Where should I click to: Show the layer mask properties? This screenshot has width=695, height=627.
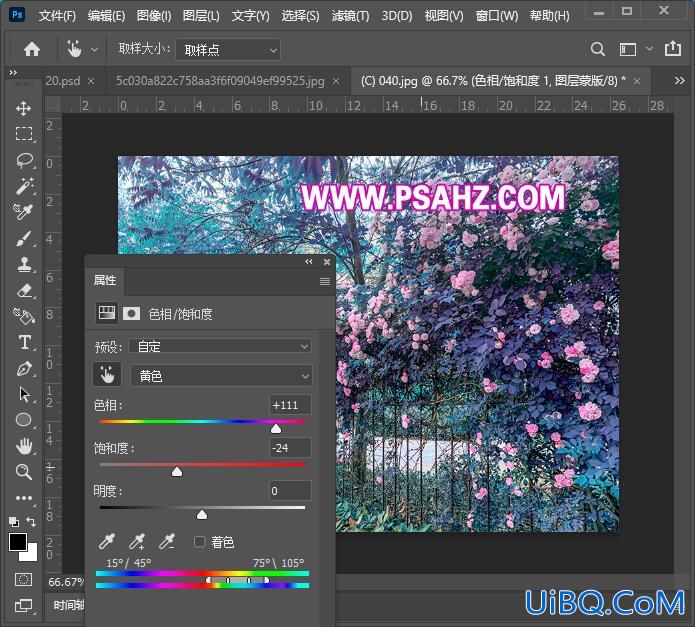131,314
